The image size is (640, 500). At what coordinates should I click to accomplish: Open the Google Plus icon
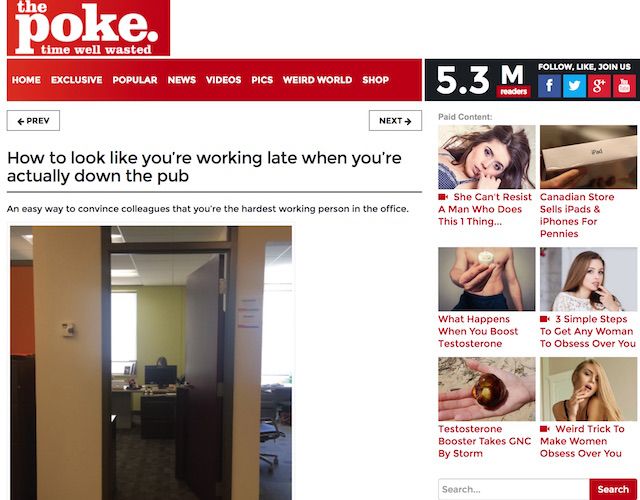tap(599, 86)
